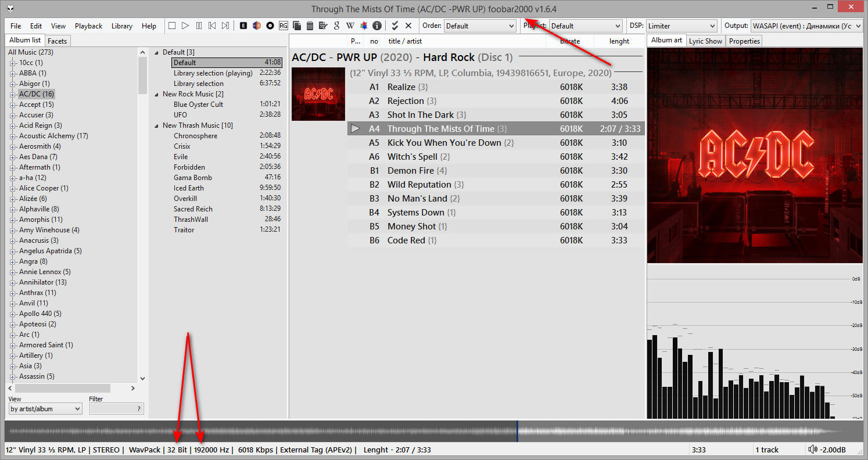Click the list-with-pencil edit icon
This screenshot has height=460, width=868.
[x=323, y=26]
